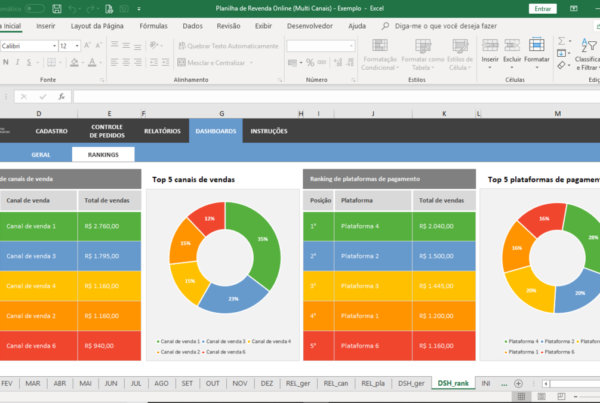600x403 pixels.
Task: Open Estilos de Célula menu
Action: coord(460,55)
